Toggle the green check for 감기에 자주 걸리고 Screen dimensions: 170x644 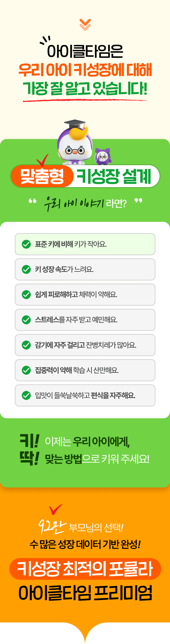point(26,345)
